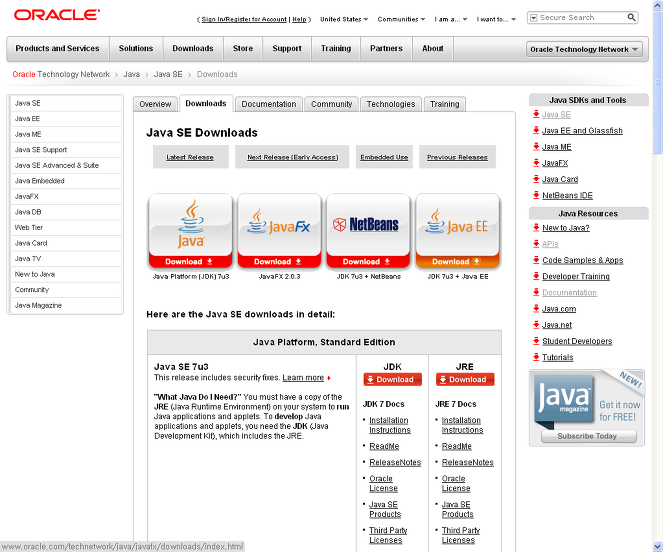Screen dimensions: 663x552
Task: Click the JDK Download button
Action: tap(392, 379)
